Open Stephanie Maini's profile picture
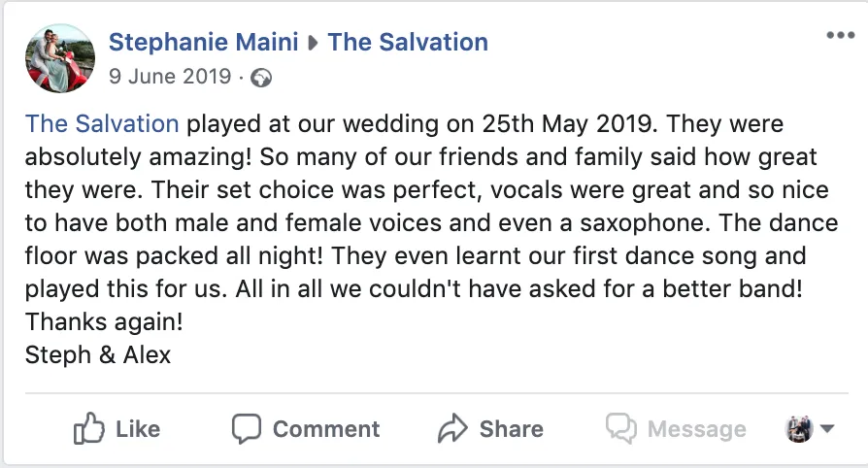Screen dimensions: 868x468 (60, 58)
